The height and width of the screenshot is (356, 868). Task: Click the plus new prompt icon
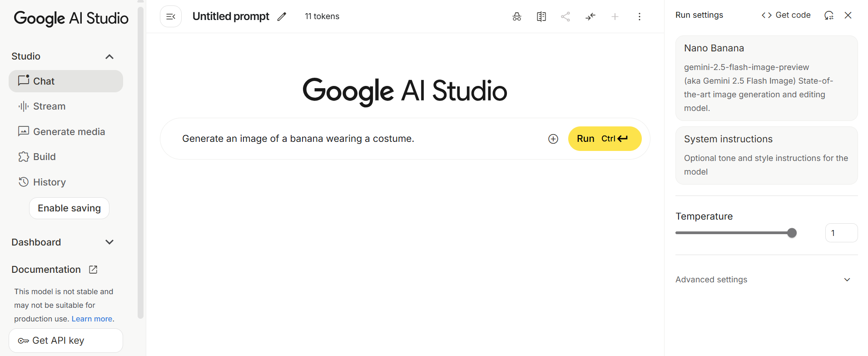point(615,17)
